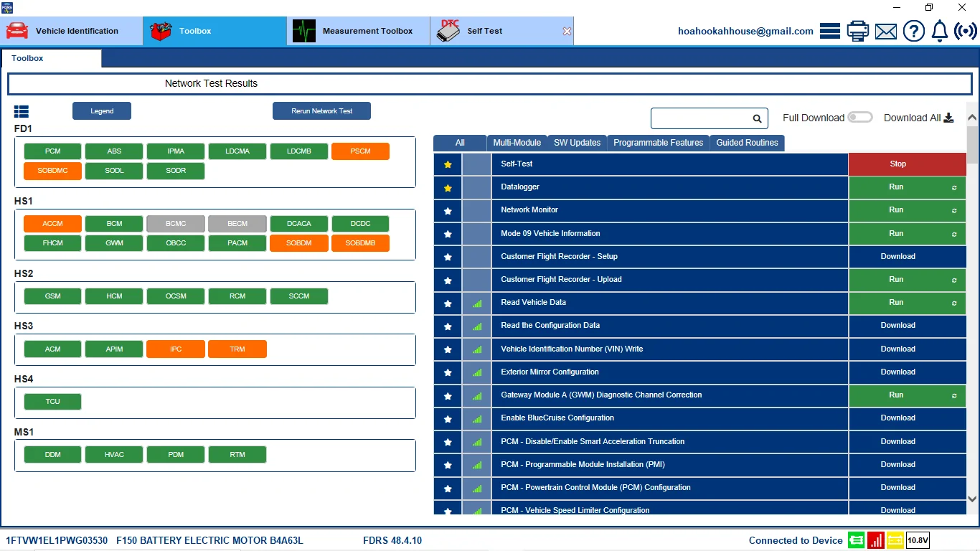The image size is (980, 551).
Task: Favorite Mode 09 Vehicle Information star
Action: [448, 234]
